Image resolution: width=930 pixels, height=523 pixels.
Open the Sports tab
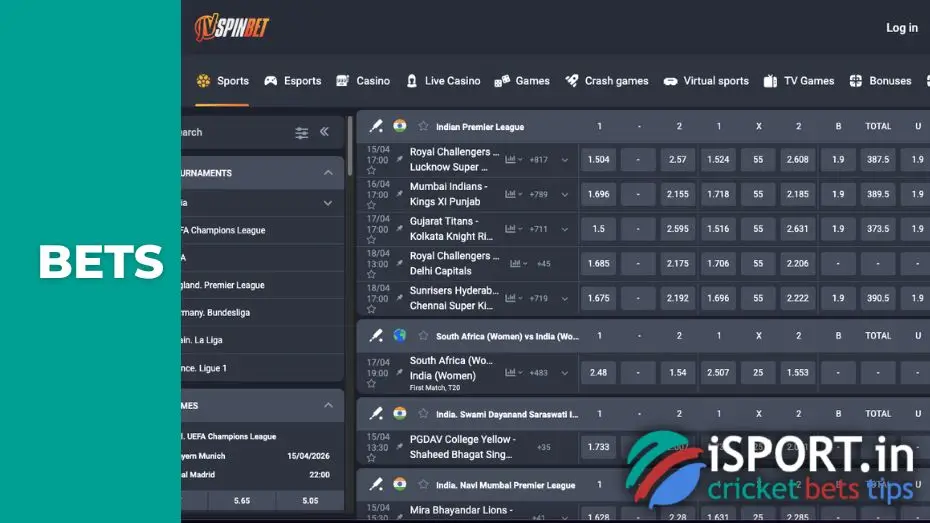pos(222,81)
